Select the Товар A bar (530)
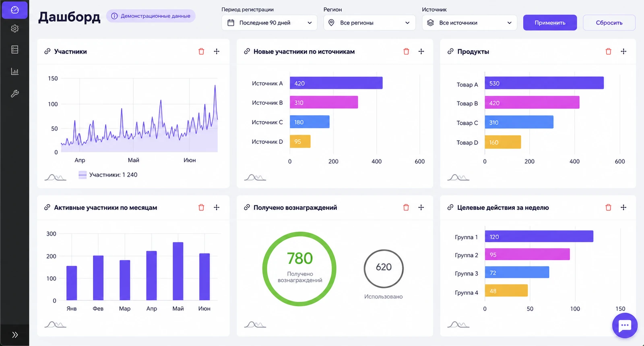Screen dimensions: 644x346 pyautogui.click(x=544, y=83)
